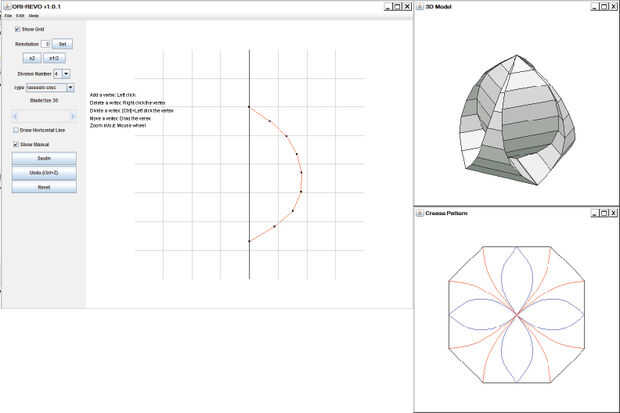Maximize the Crease Pattern window

pos(604,213)
